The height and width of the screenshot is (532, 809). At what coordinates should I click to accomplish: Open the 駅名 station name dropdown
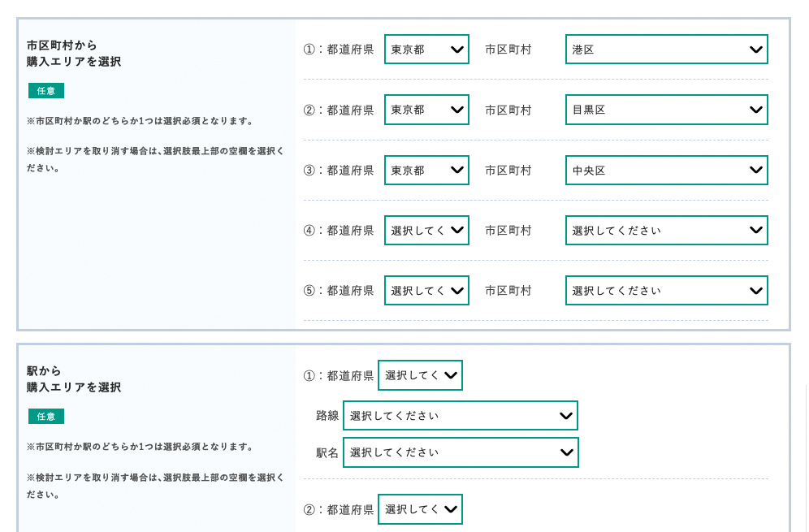(x=461, y=452)
